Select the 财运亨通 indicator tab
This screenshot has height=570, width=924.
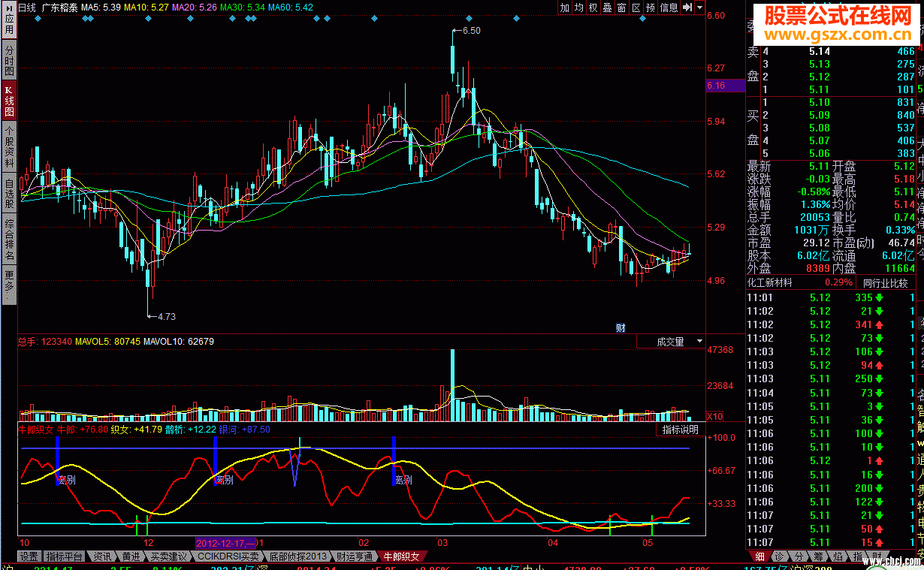click(x=355, y=556)
